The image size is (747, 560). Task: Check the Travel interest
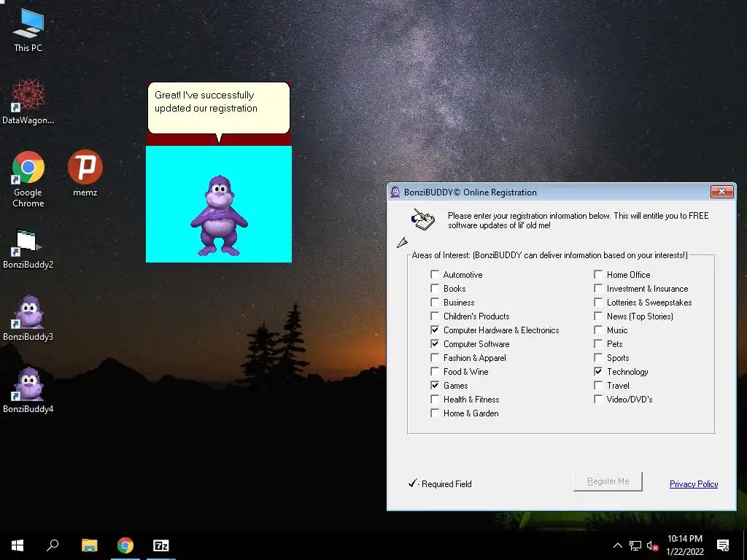tap(598, 385)
